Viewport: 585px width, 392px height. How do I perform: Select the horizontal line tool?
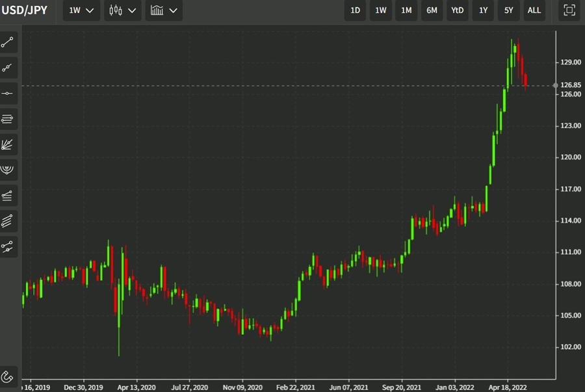point(8,93)
